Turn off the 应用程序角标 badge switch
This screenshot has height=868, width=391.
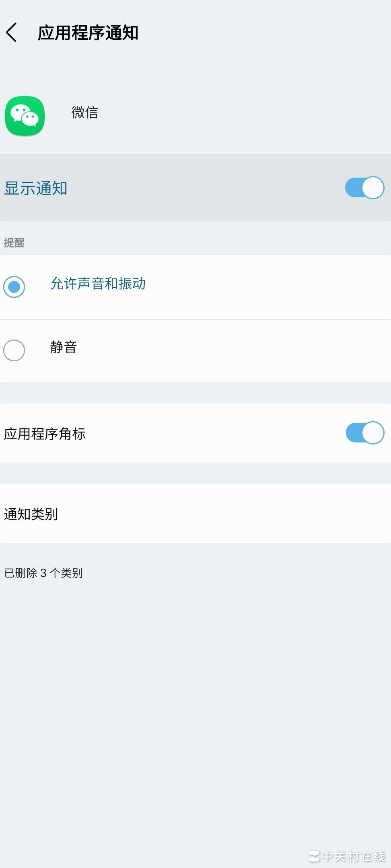tap(364, 433)
